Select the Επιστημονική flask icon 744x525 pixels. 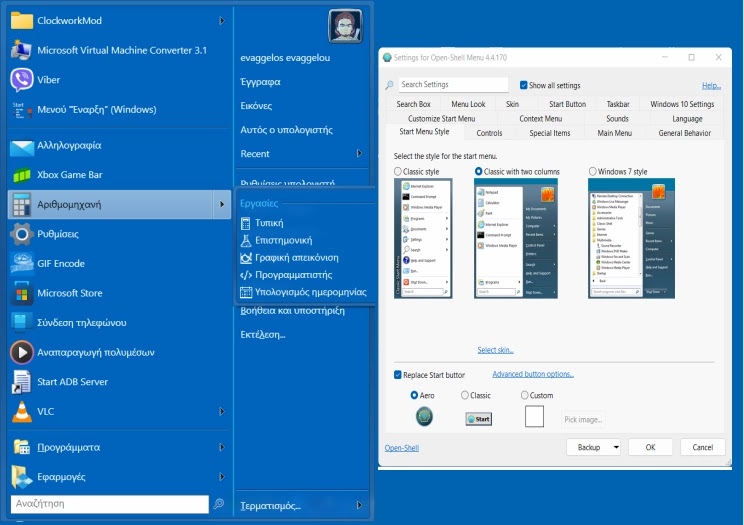tap(245, 241)
